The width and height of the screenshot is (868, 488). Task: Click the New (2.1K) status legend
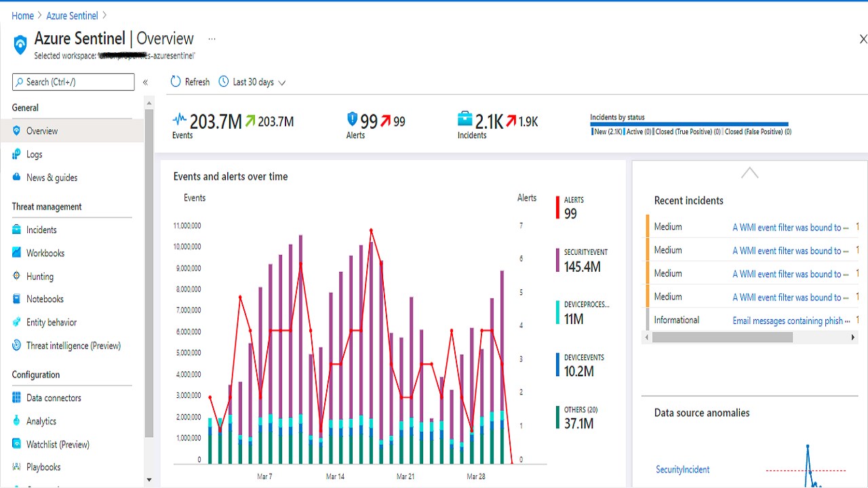[608, 131]
